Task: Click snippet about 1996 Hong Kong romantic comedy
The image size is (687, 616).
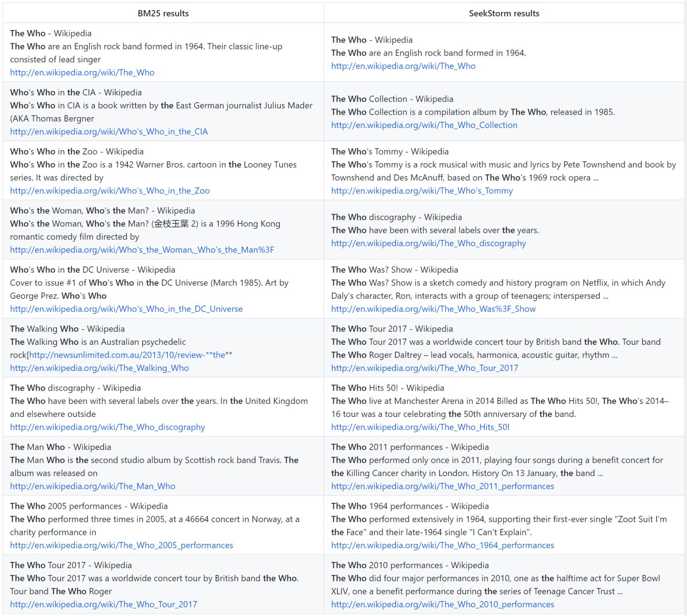Action: [x=145, y=230]
